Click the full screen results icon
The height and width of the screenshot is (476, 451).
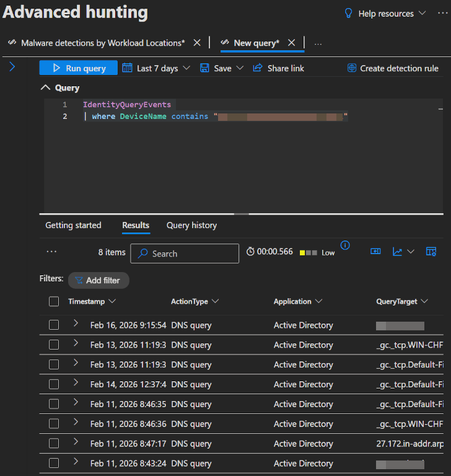375,252
